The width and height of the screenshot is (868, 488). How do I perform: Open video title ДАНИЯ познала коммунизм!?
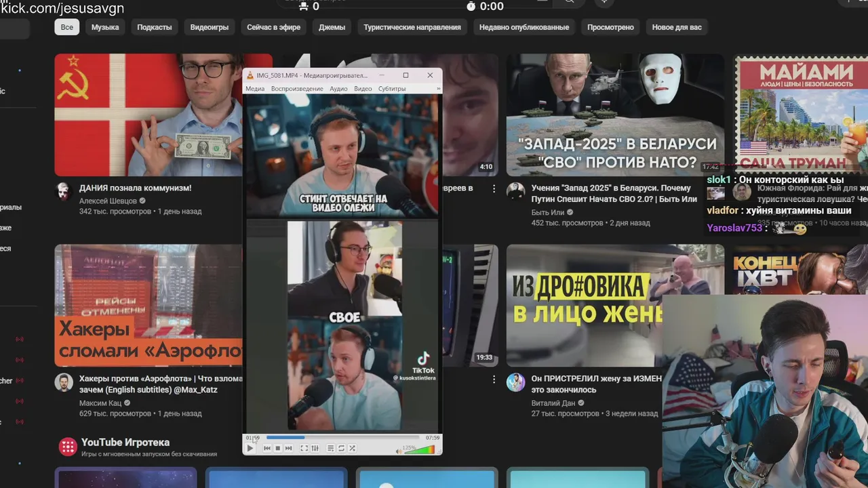pyautogui.click(x=136, y=188)
